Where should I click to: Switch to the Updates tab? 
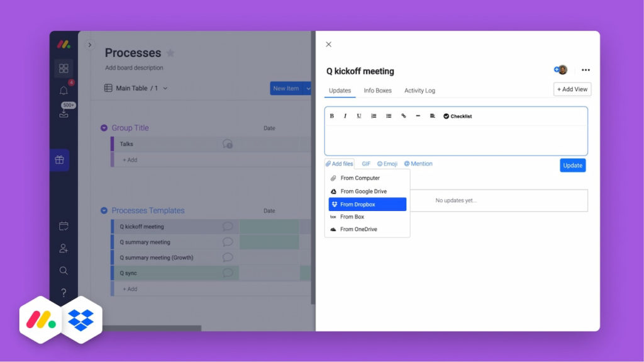(x=340, y=91)
